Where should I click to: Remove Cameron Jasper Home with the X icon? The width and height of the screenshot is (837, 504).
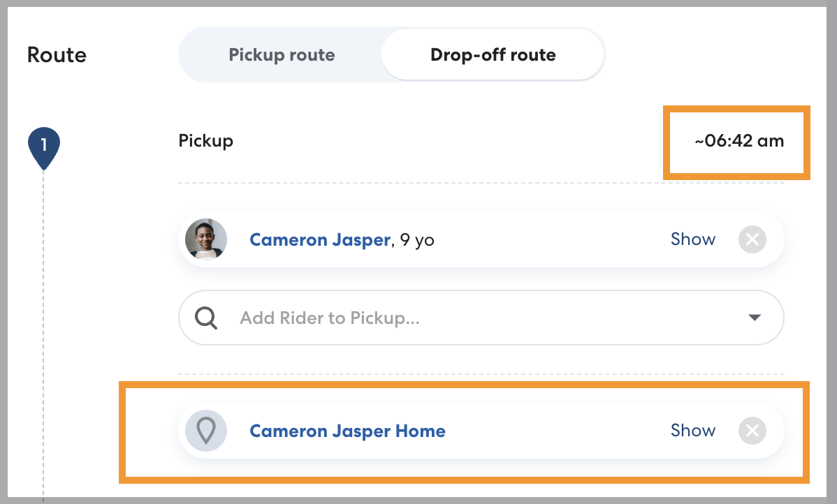tap(752, 431)
